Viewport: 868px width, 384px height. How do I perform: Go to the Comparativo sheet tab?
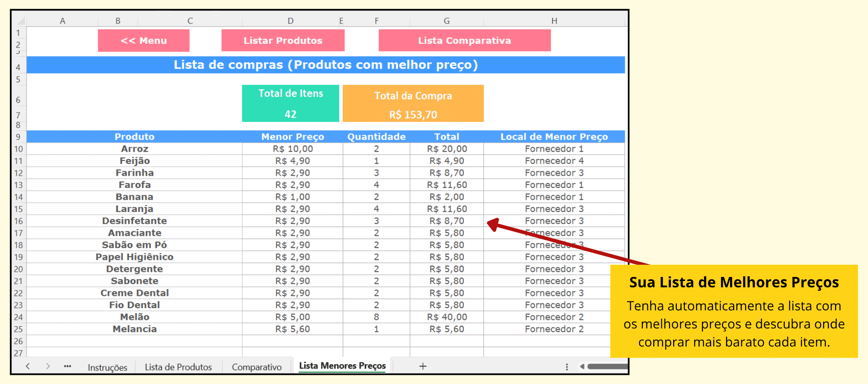click(x=256, y=367)
